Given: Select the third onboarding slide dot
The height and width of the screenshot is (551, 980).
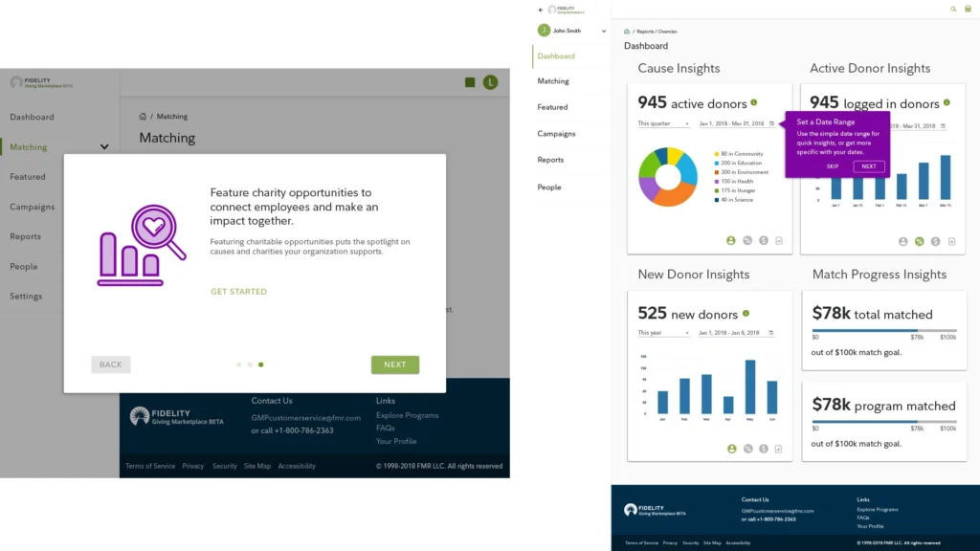Looking at the screenshot, I should pyautogui.click(x=261, y=364).
